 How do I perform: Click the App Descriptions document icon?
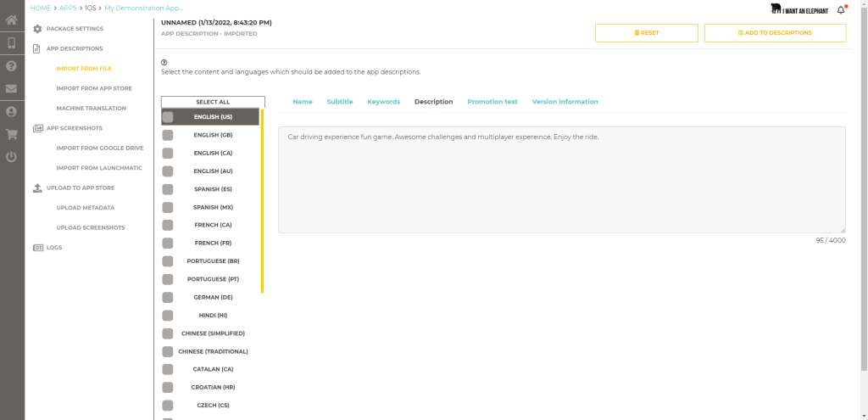click(x=37, y=48)
